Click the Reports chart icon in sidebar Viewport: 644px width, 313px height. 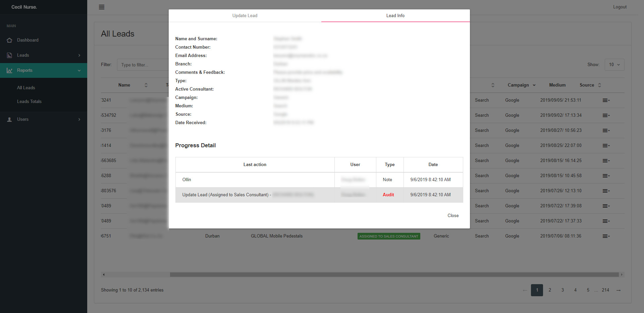point(9,70)
